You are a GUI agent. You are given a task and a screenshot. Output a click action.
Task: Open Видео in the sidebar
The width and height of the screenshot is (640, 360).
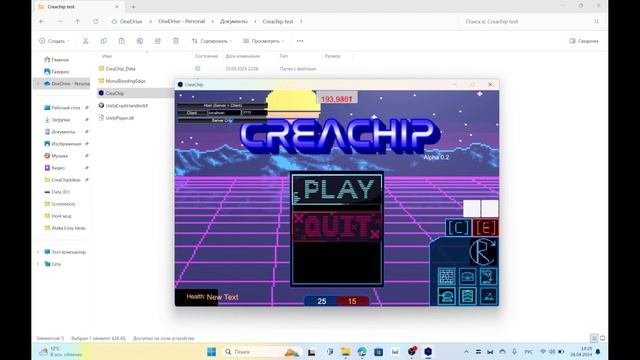[54, 168]
